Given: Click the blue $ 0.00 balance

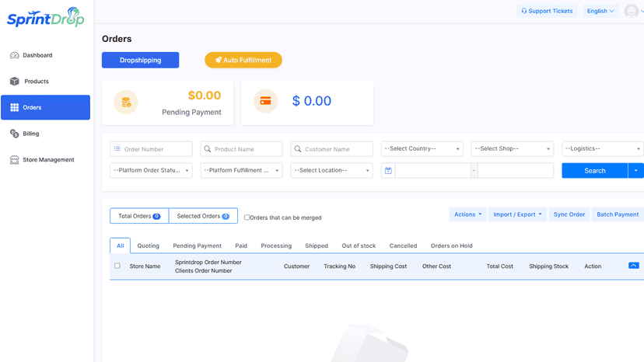Looking at the screenshot, I should (x=311, y=101).
